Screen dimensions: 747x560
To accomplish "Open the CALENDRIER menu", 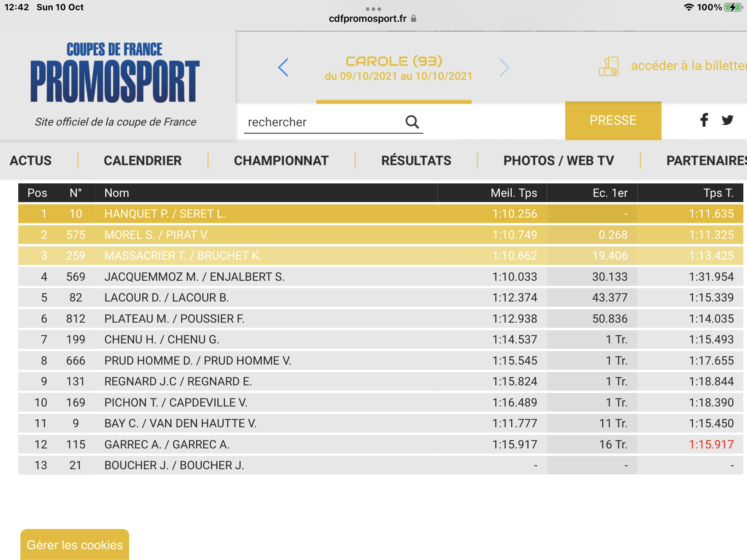I will (143, 161).
